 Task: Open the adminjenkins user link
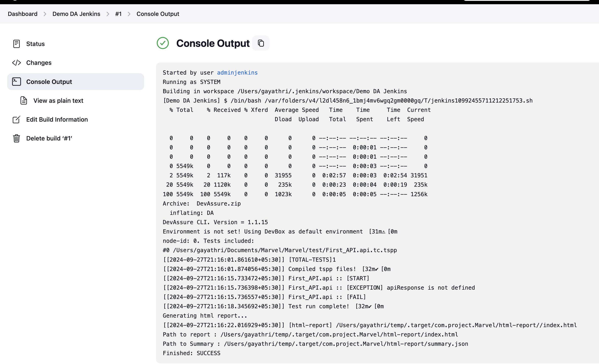tap(237, 73)
